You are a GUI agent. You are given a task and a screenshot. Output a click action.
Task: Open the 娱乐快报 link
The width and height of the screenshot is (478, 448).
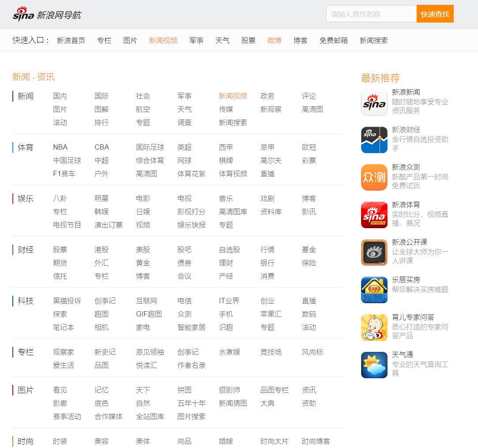click(192, 225)
